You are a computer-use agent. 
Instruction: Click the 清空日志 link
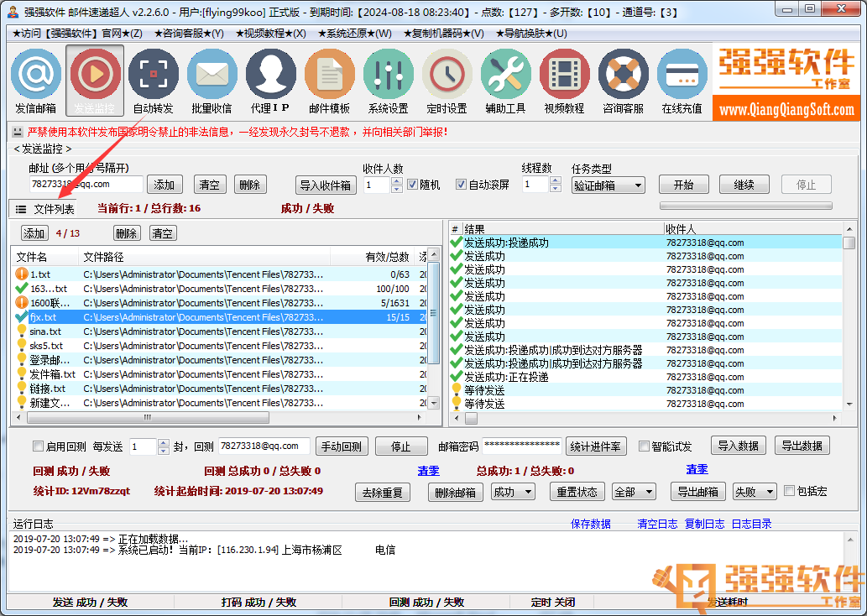657,524
